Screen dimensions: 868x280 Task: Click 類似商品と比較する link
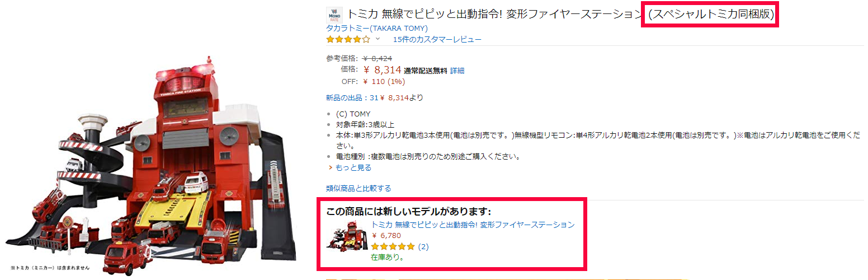tap(358, 188)
